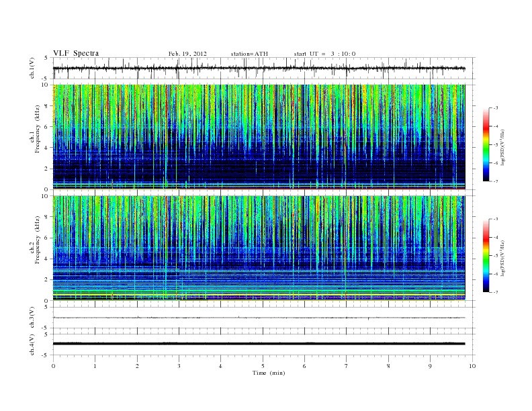532x411 pixels.
Task: Select the "start UT = 3 :10: 0" text
Action: click(324, 54)
